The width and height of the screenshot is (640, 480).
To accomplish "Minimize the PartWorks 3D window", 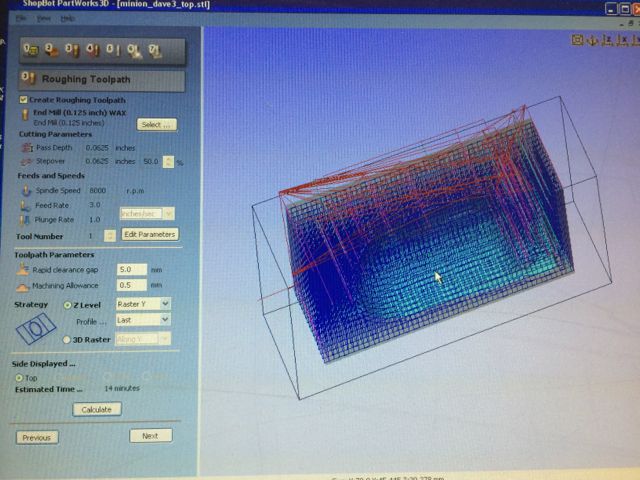I will coord(611,9).
